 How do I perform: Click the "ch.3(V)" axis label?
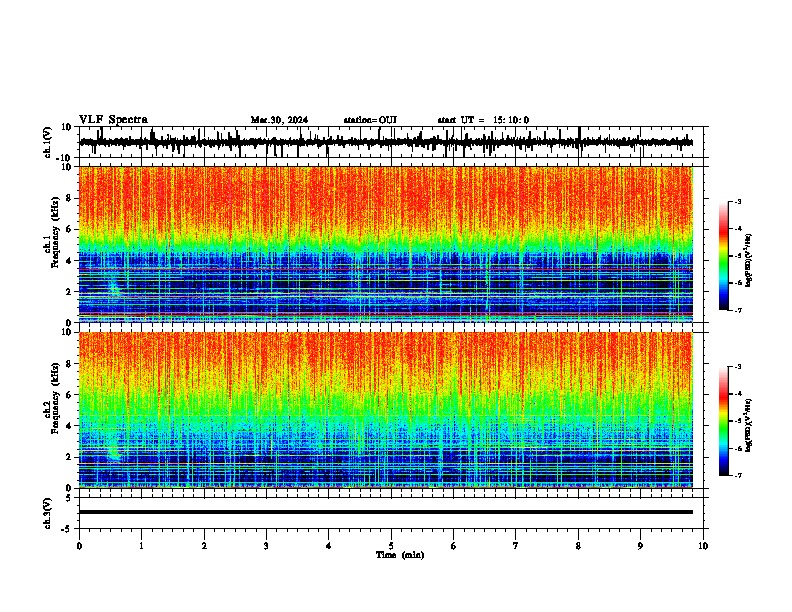48,513
